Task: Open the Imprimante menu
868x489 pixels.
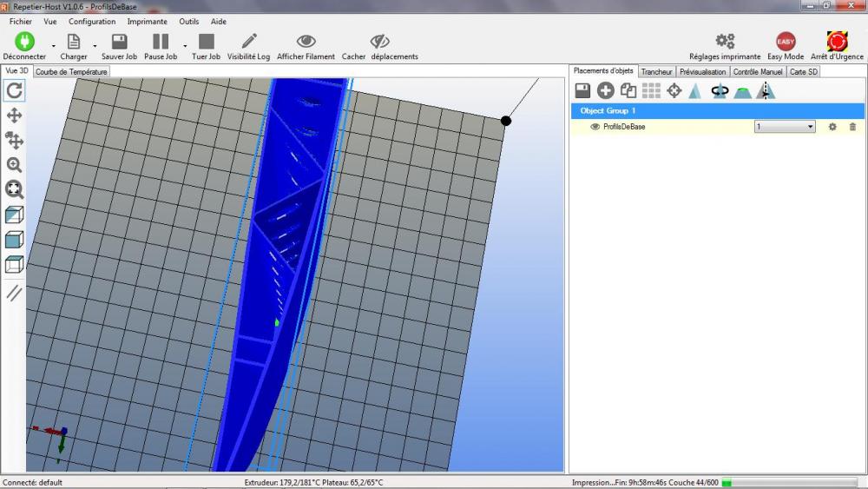Action: click(x=148, y=22)
